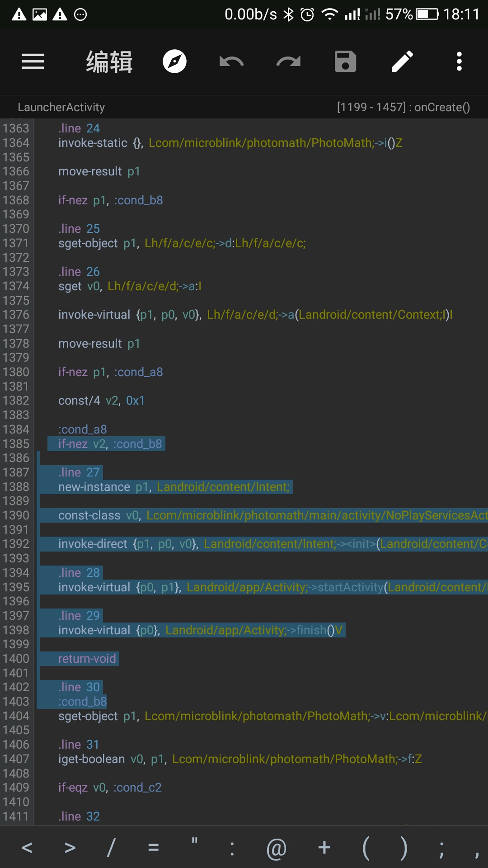The height and width of the screenshot is (868, 488).
Task: Insert the forward slash symbol
Action: [111, 847]
